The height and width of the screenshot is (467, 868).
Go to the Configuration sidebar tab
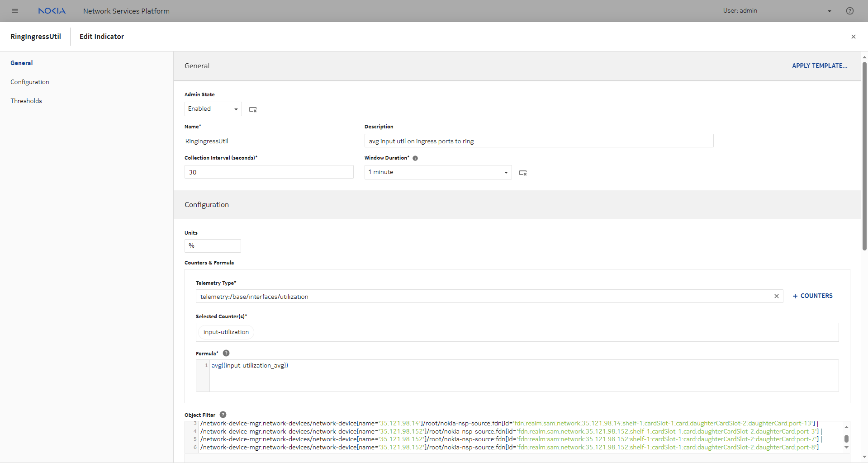30,82
